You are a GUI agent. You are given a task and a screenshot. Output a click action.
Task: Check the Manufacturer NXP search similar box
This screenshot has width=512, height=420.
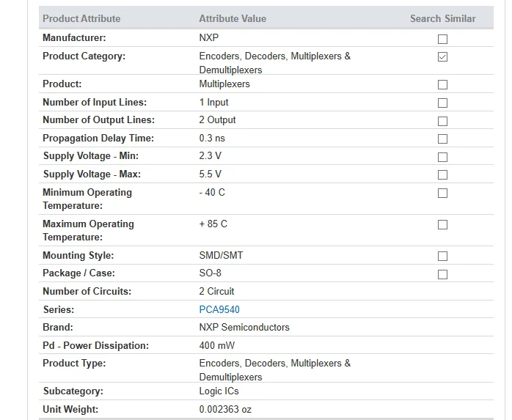[442, 39]
